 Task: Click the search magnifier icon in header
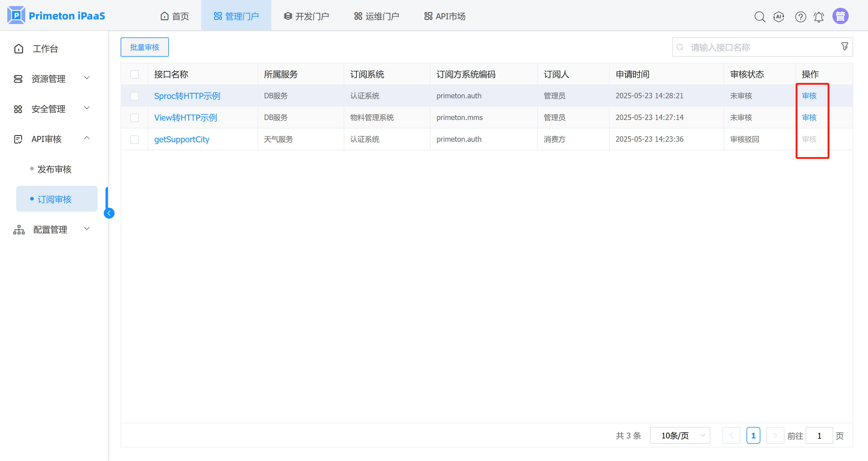coord(759,17)
